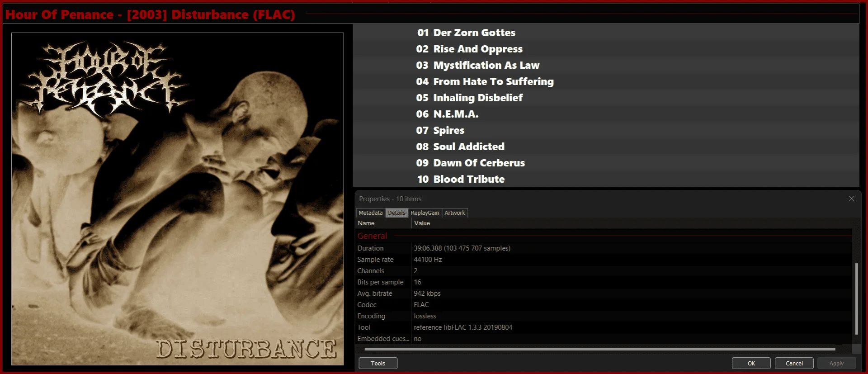The image size is (868, 374).
Task: Switch to the ReplayGain tab
Action: [425, 213]
